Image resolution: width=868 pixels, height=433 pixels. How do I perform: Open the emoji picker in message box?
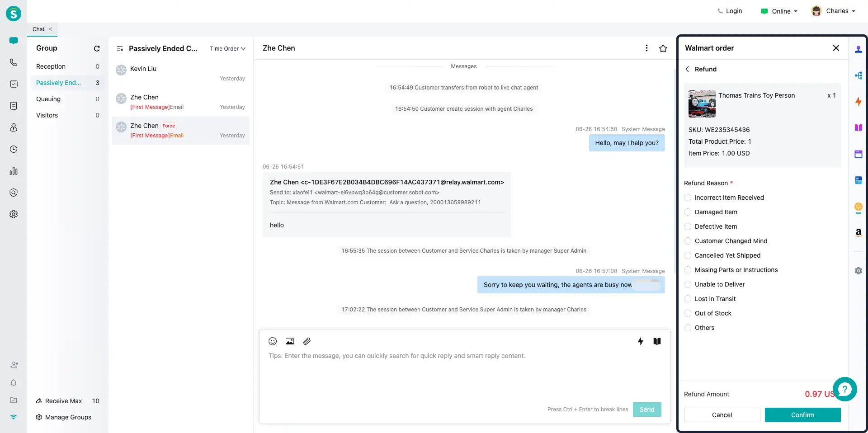[273, 341]
